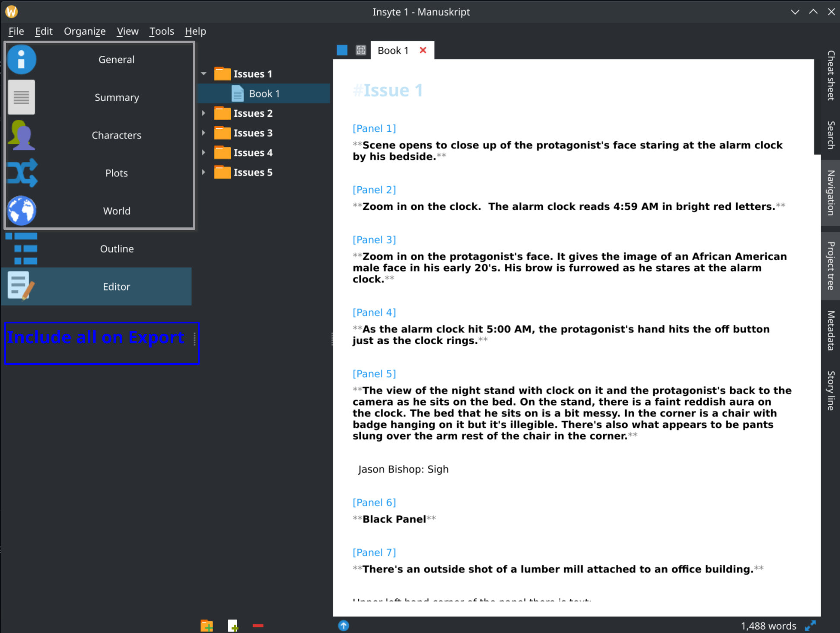Viewport: 840px width, 633px height.
Task: Click the add new text item icon
Action: [232, 626]
